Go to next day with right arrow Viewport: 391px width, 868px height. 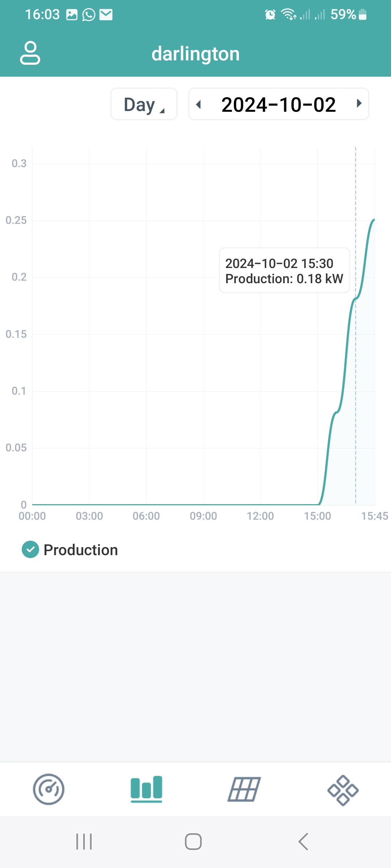[359, 103]
